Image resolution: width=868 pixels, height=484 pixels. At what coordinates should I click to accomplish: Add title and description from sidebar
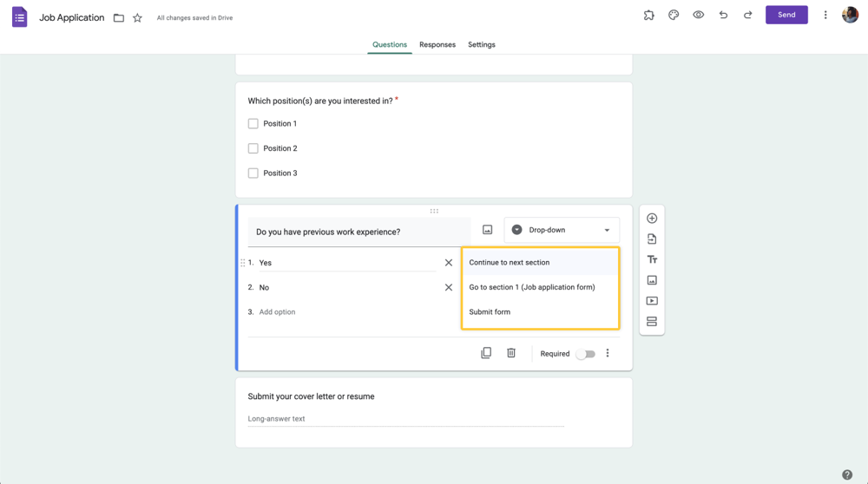pyautogui.click(x=652, y=259)
